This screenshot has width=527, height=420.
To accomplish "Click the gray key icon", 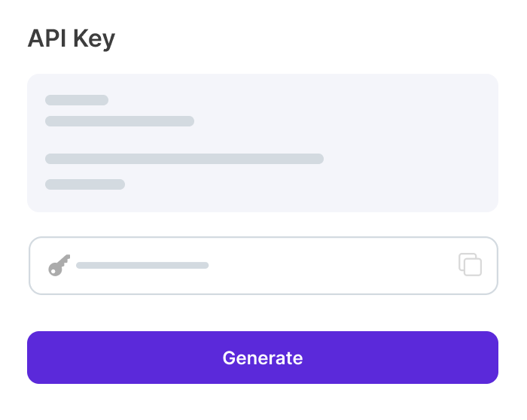I will (59, 265).
